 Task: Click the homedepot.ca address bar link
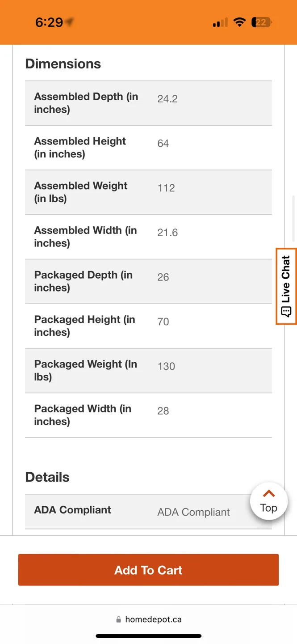click(x=154, y=619)
